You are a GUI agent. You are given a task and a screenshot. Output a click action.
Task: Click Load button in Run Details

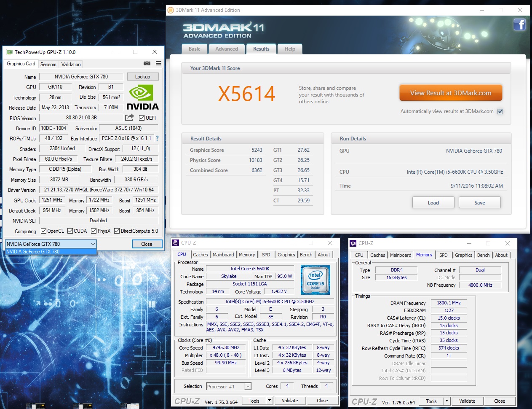433,203
